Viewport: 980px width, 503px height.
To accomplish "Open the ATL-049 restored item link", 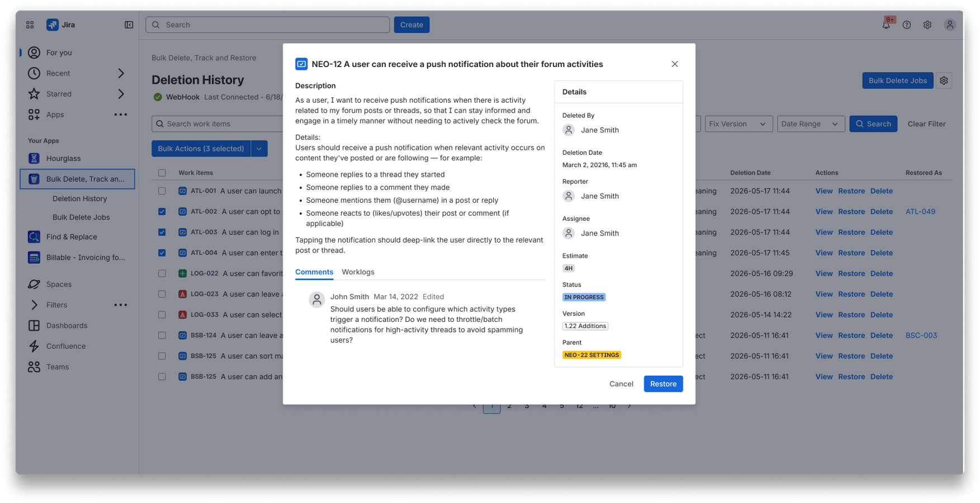I will coord(920,211).
